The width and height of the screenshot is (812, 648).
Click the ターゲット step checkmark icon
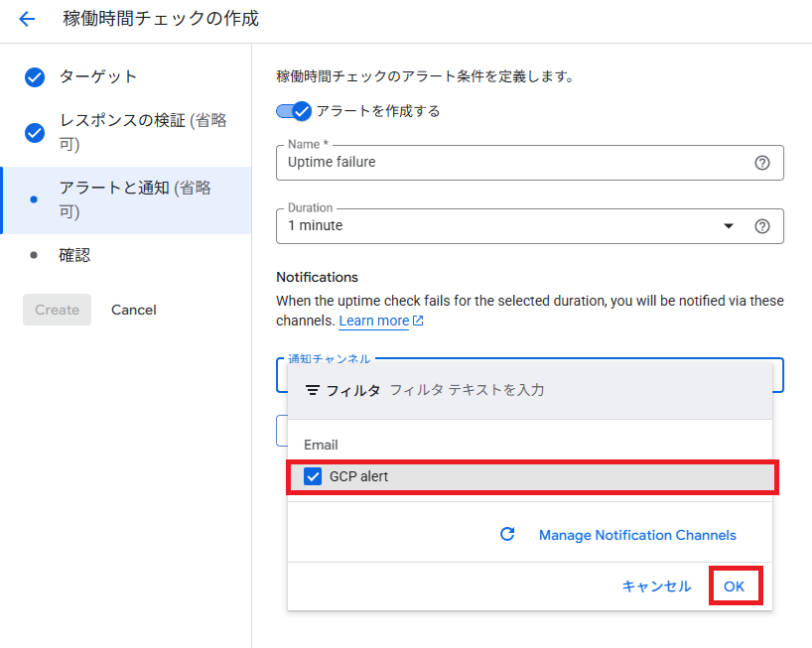35,77
